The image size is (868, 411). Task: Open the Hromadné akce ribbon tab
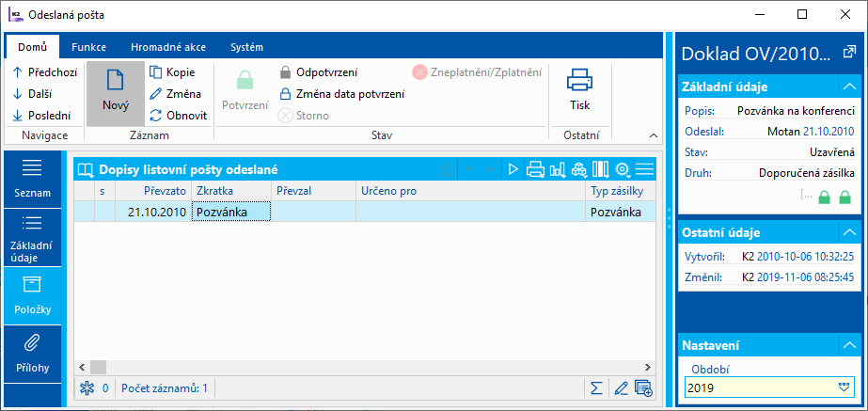[x=168, y=47]
